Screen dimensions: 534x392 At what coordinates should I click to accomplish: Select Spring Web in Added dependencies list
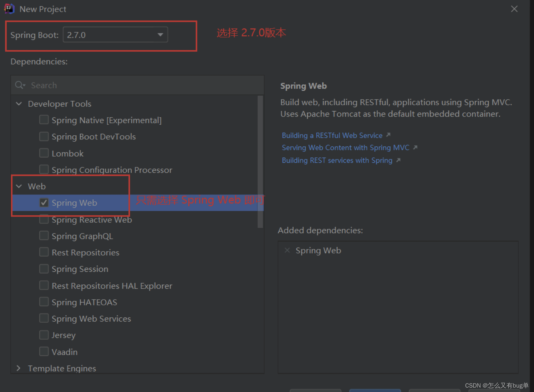point(318,250)
